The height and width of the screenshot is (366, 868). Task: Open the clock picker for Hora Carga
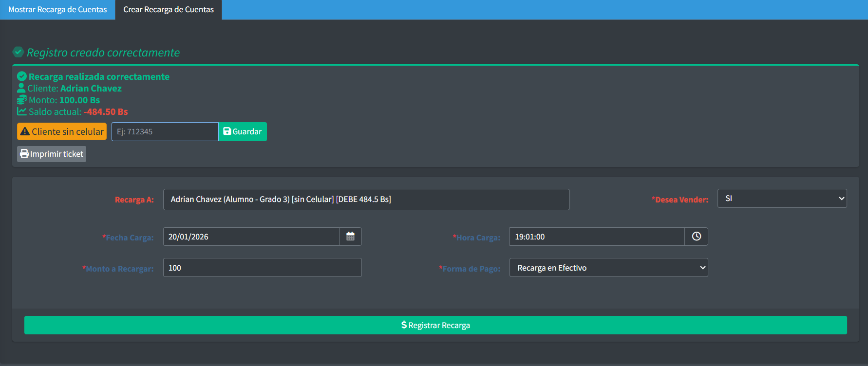point(696,237)
